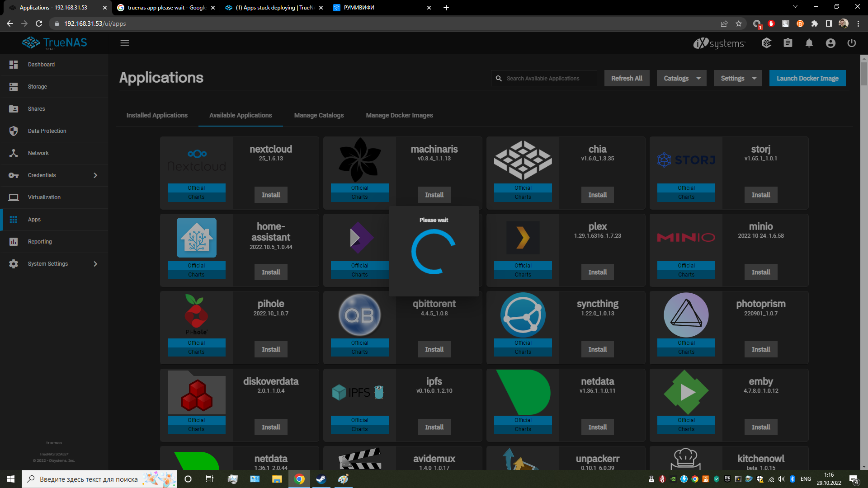This screenshot has height=488, width=868.
Task: Click Refresh All button
Action: pyautogui.click(x=627, y=78)
